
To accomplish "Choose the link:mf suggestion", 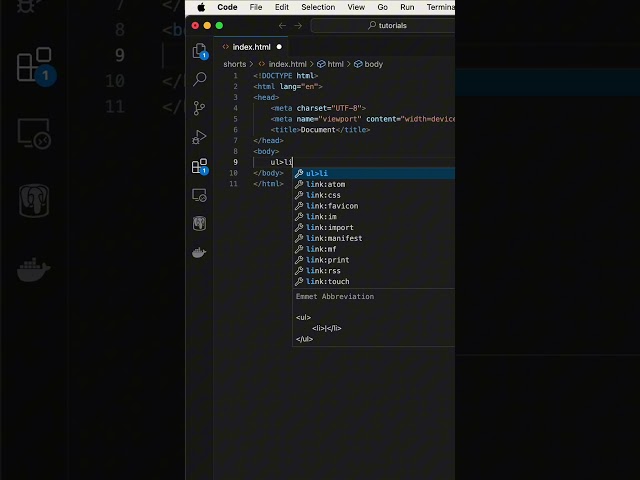I will click(x=374, y=249).
